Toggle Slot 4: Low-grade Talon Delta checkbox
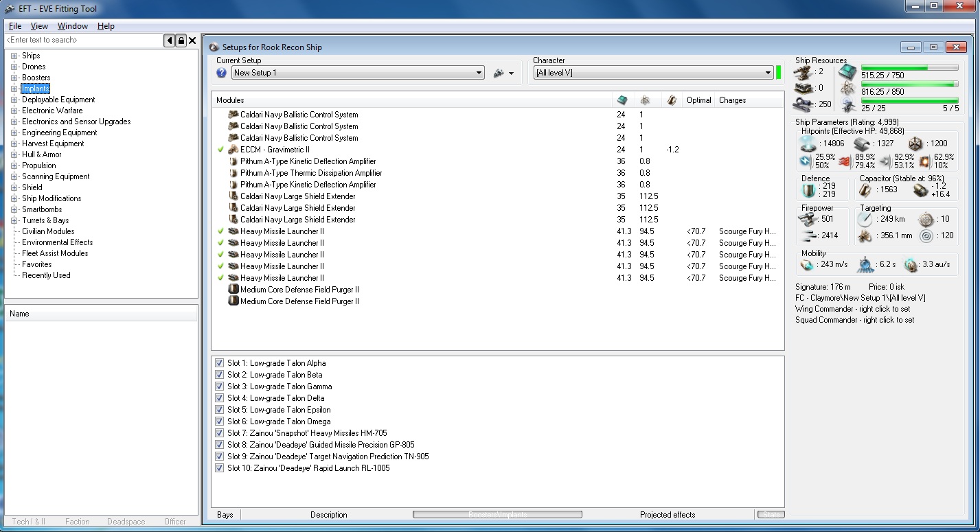 [x=220, y=398]
